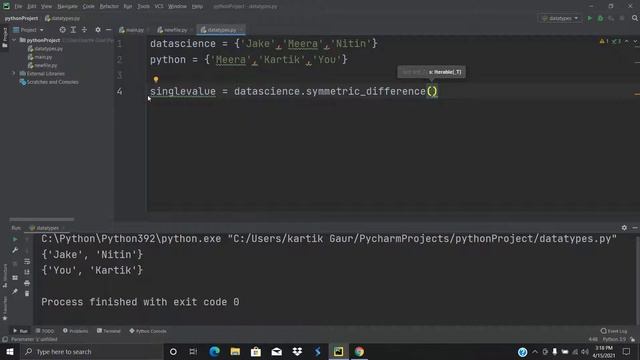Toggle soft-wrap in Run console
The image size is (640, 360).
[x=27, y=261]
